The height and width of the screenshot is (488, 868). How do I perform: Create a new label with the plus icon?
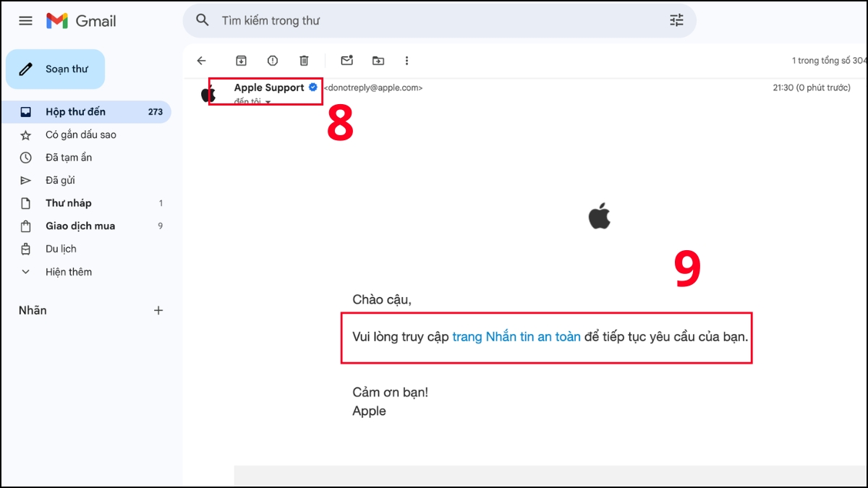tap(158, 310)
